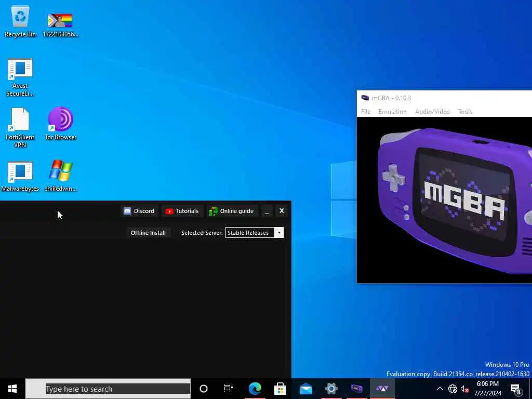Screen dimensions: 532x399
Task: Select the Tor Browser desktop shortcut
Action: (x=60, y=124)
